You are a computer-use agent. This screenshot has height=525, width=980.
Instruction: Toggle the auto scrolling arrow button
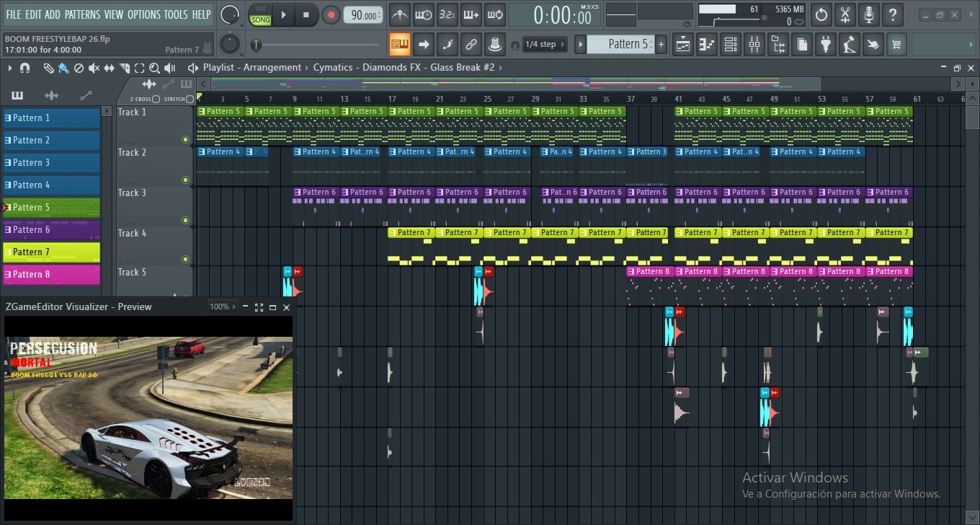(x=424, y=45)
